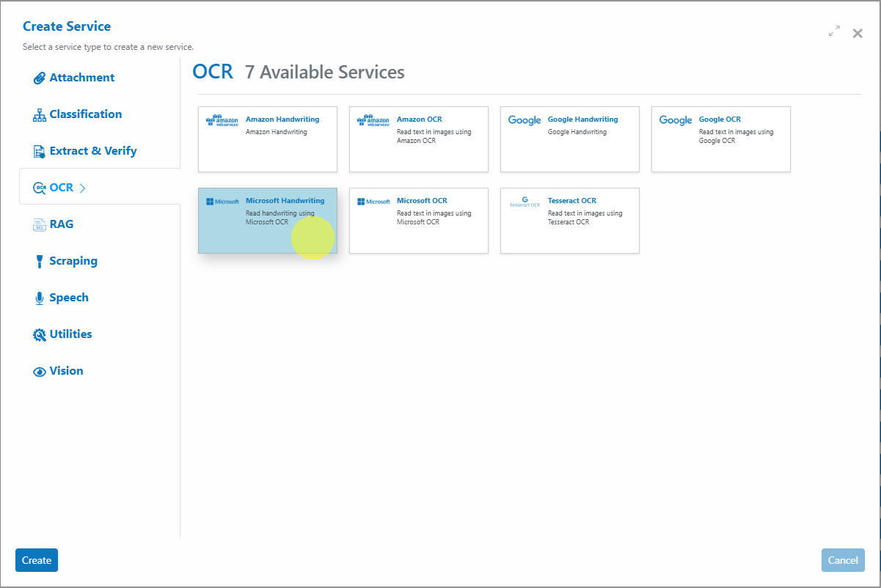Expand the OCR category chevron
The height and width of the screenshot is (588, 881).
[x=82, y=188]
